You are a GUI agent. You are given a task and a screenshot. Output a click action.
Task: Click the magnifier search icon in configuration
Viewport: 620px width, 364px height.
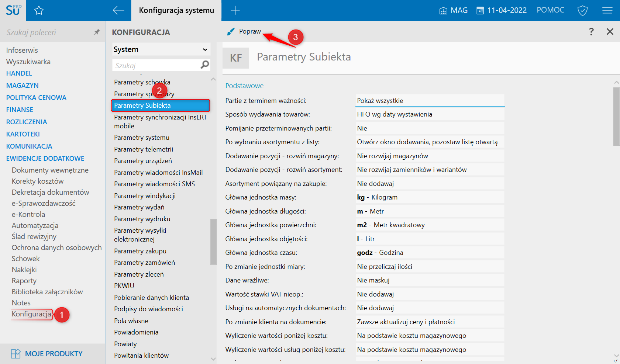coord(204,65)
